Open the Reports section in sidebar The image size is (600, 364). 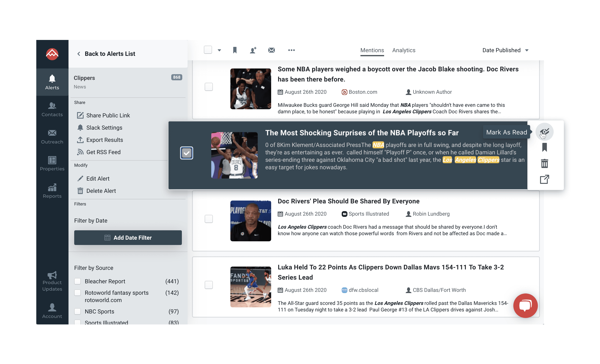[52, 191]
